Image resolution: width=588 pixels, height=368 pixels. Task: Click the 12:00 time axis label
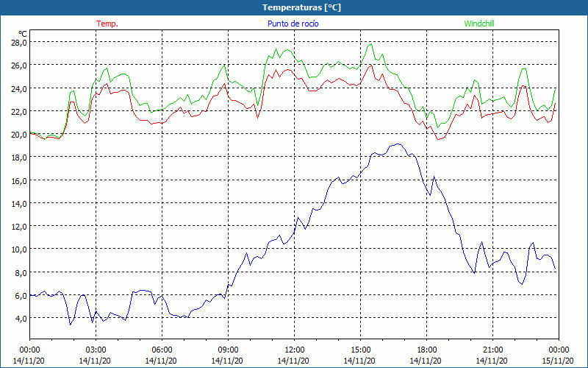point(295,350)
